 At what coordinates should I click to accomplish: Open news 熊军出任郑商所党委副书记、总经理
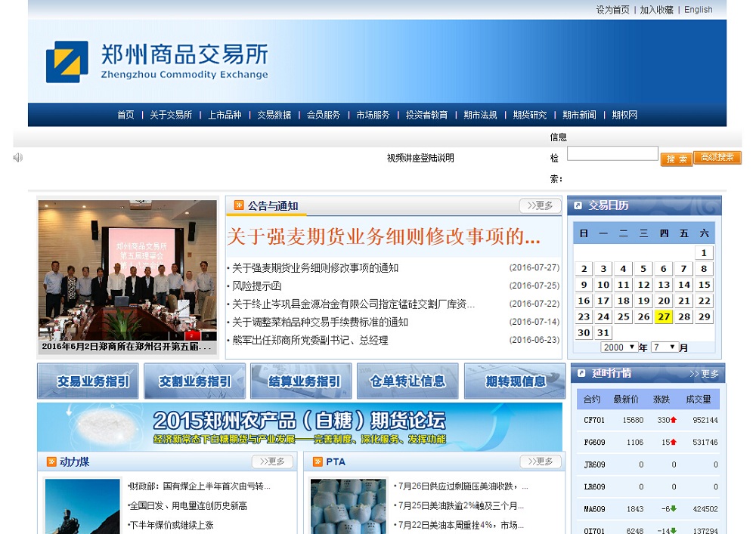click(310, 341)
